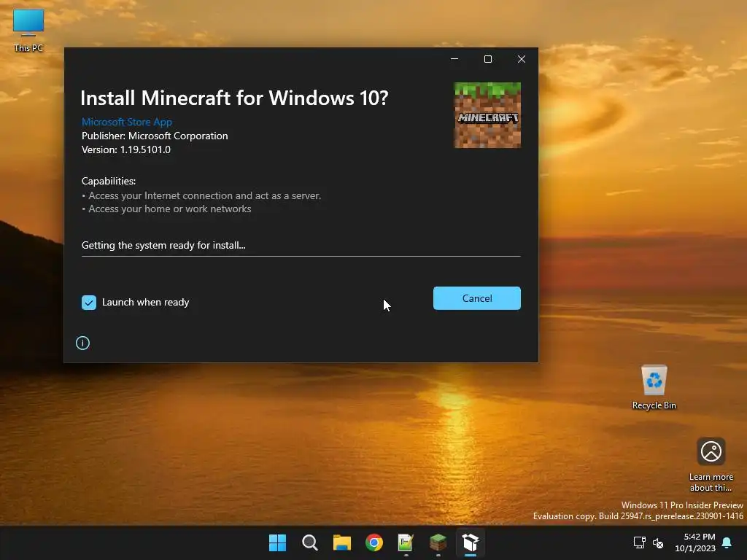The width and height of the screenshot is (747, 560).
Task: Click the App Installer taskbar icon
Action: point(471,542)
